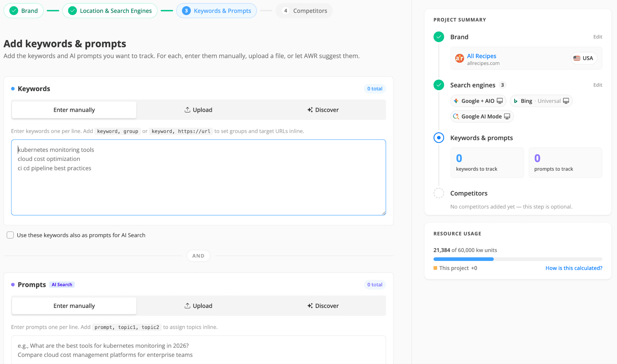Click the Prompts 0 total badge
Screen dimensions: 617x364
[x=374, y=284]
